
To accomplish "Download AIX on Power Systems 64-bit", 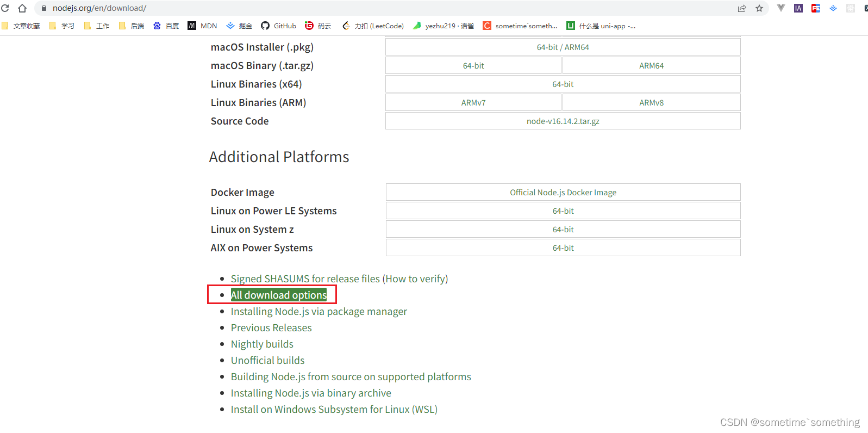I will pyautogui.click(x=563, y=248).
